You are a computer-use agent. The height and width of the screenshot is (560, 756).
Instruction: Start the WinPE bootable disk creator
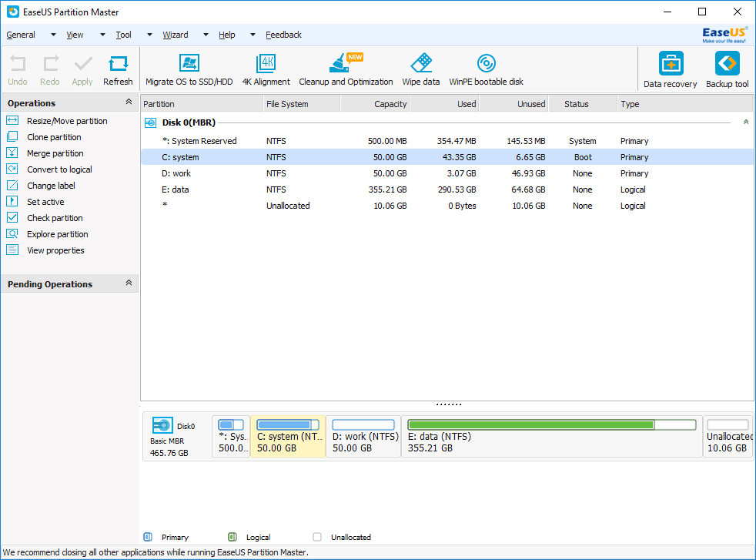click(x=486, y=69)
